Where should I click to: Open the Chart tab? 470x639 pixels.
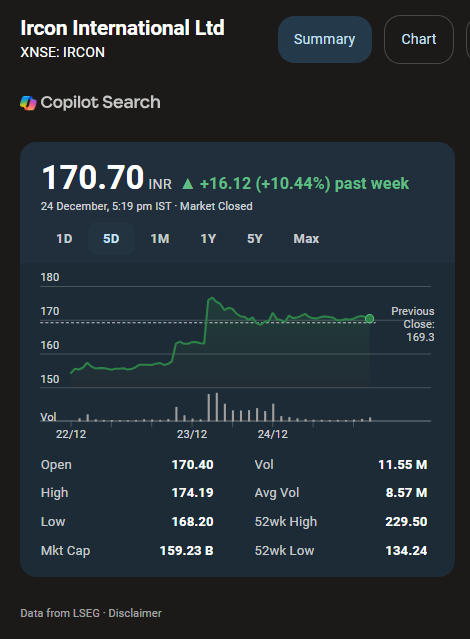[x=419, y=40]
